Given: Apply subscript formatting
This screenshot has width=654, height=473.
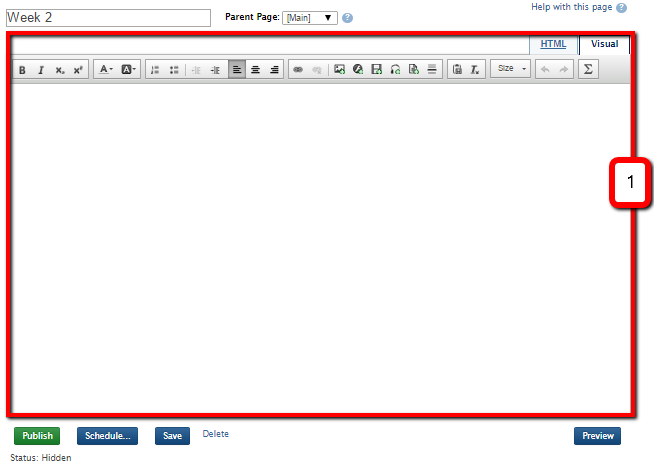Looking at the screenshot, I should click(x=60, y=70).
